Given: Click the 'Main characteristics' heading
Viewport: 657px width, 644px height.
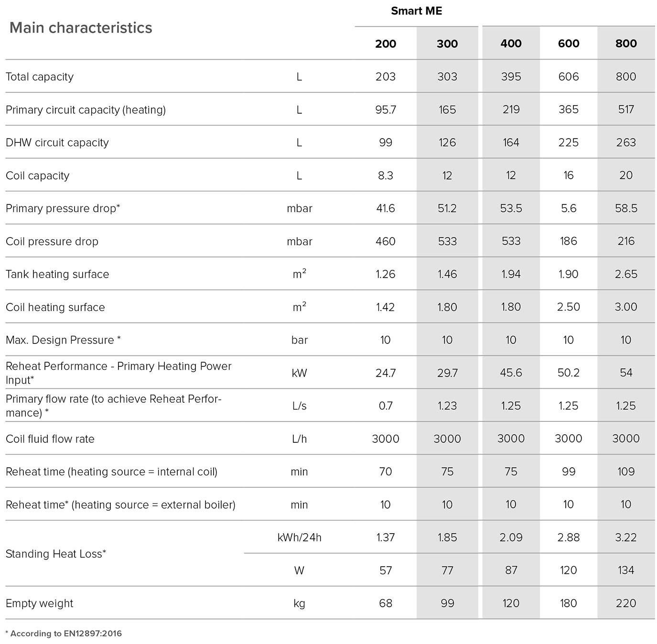Looking at the screenshot, I should pyautogui.click(x=81, y=28).
